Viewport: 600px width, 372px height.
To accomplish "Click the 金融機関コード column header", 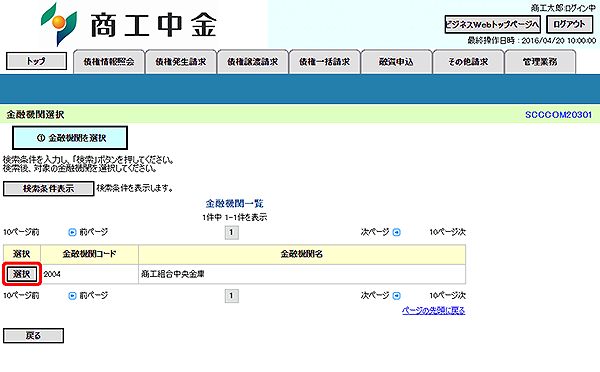I will click(x=90, y=254).
